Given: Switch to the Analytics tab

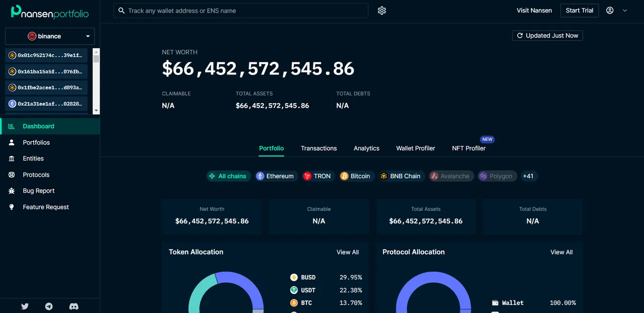Looking at the screenshot, I should tap(366, 148).
